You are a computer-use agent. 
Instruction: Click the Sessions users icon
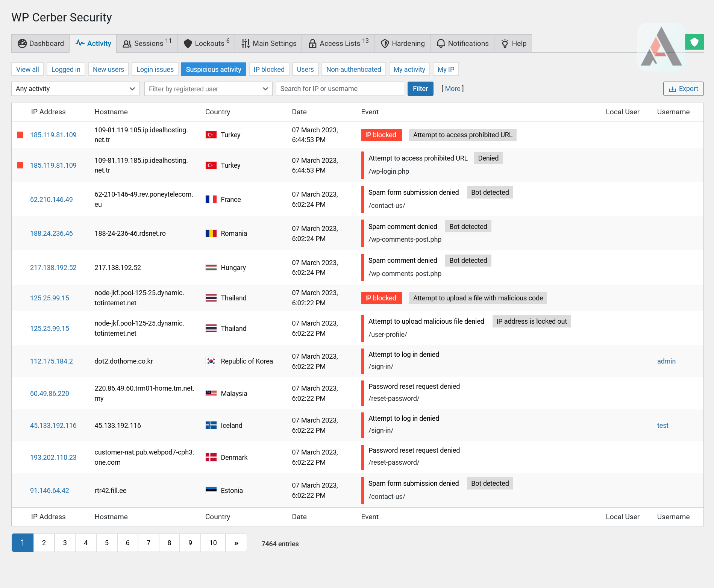(127, 44)
